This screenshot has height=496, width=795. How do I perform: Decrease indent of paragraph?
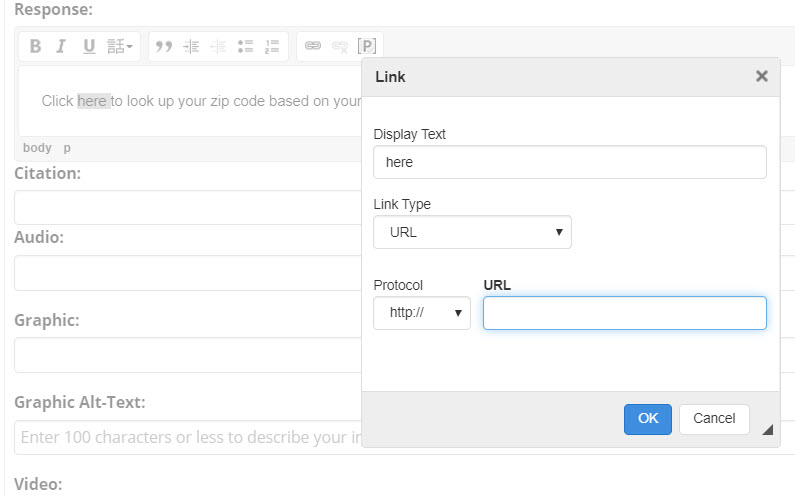click(x=218, y=46)
